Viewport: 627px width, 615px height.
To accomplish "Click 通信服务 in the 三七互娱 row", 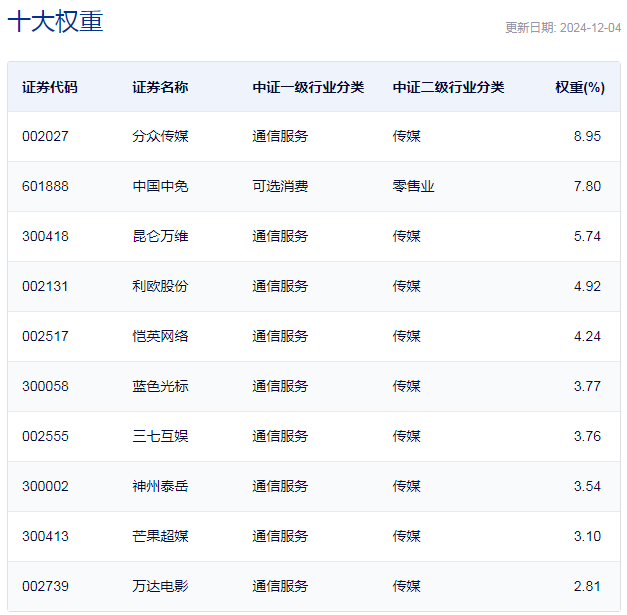I will (x=280, y=436).
